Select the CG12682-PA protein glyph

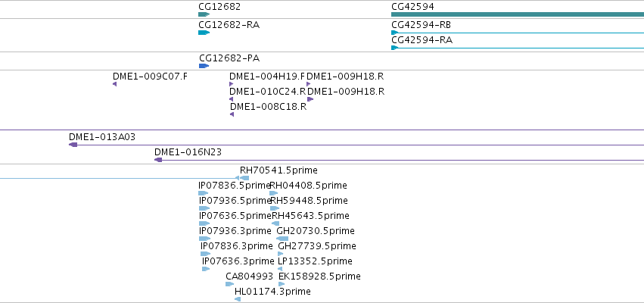coord(204,66)
